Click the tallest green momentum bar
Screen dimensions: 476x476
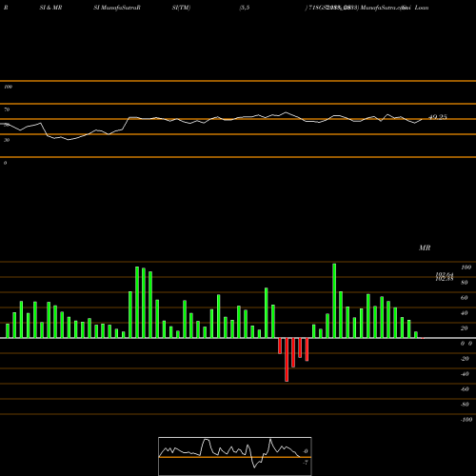(334, 301)
